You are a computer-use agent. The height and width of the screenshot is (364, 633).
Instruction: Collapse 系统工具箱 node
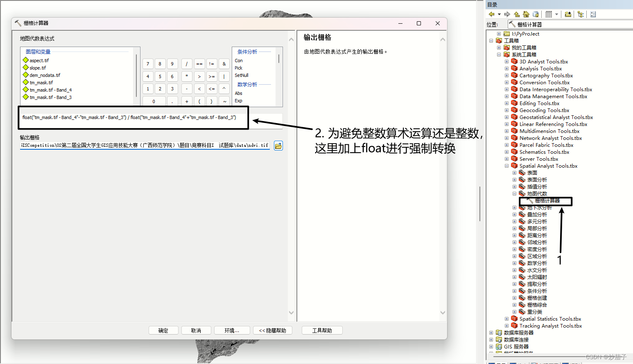pyautogui.click(x=499, y=54)
